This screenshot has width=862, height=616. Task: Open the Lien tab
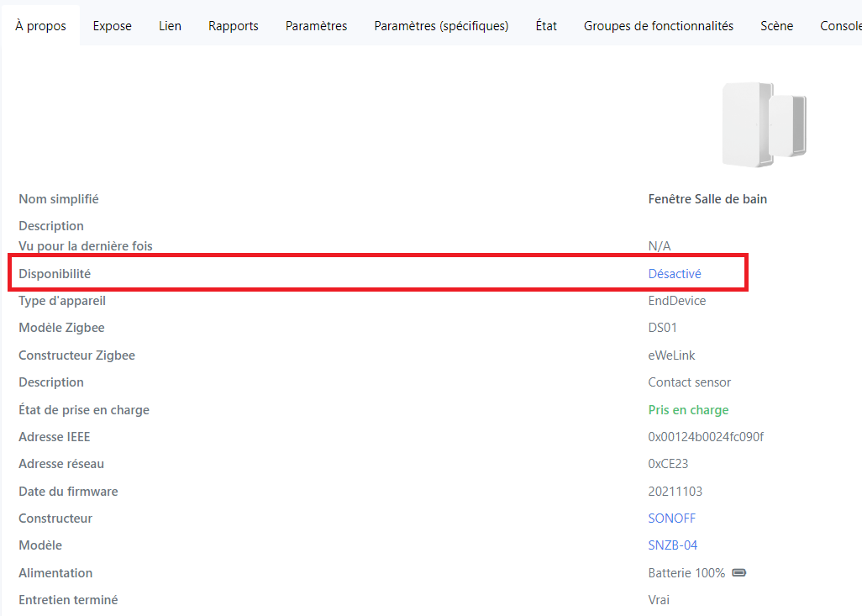point(170,26)
